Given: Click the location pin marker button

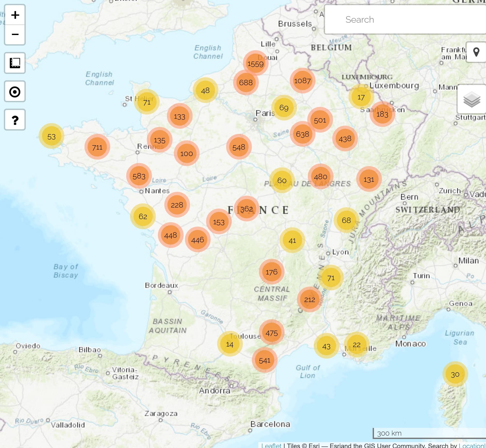Looking at the screenshot, I should tap(476, 52).
